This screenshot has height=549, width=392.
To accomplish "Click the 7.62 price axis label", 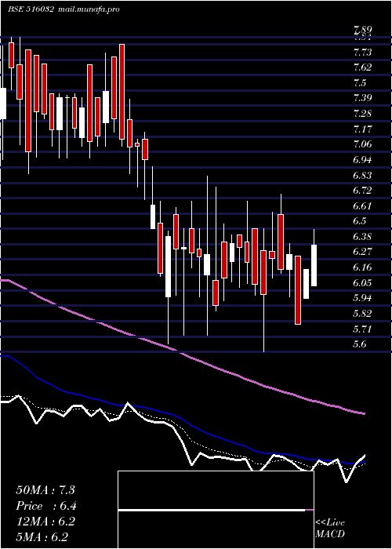I will 362,67.
